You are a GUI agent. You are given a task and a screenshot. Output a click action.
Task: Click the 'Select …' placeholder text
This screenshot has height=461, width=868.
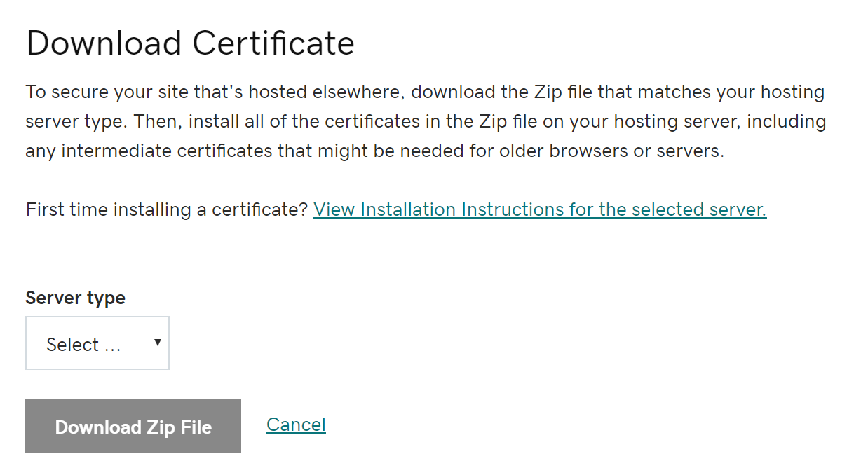point(83,345)
